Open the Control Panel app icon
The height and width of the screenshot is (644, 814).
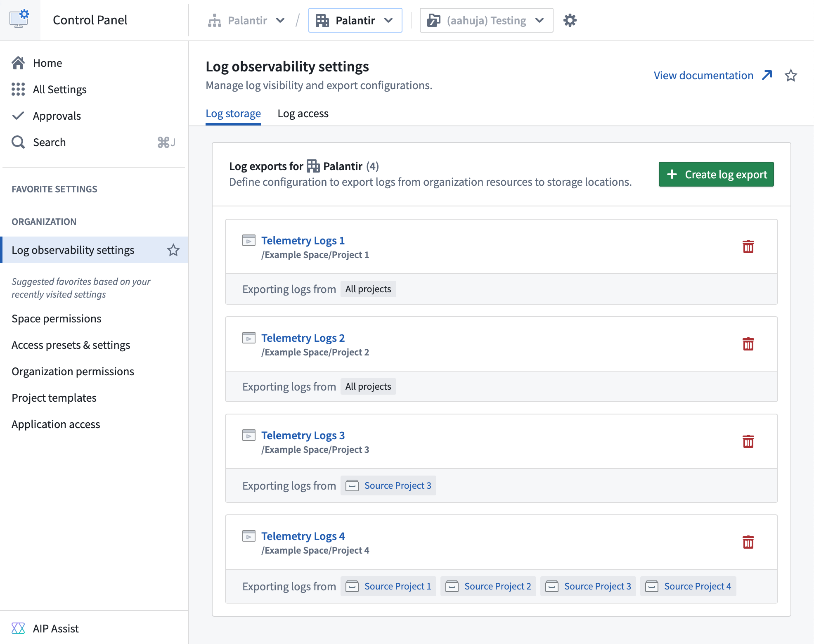point(19,19)
